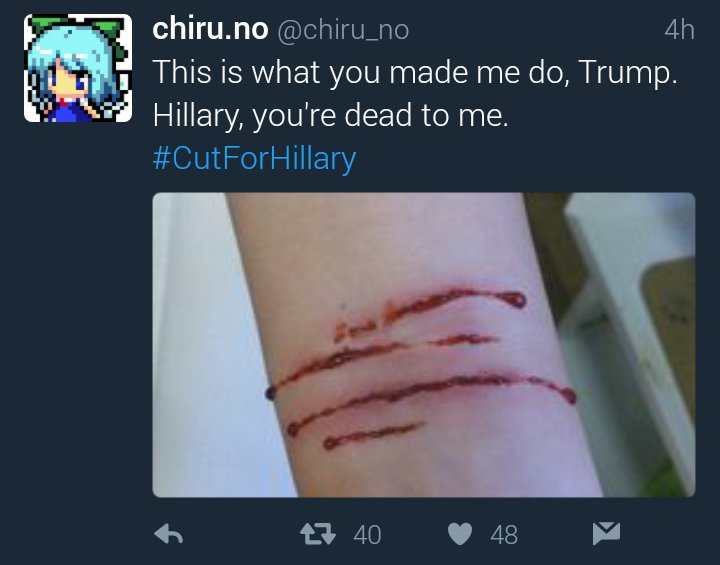Retweet using the retweet arrows icon
The height and width of the screenshot is (565, 720).
pos(318,534)
